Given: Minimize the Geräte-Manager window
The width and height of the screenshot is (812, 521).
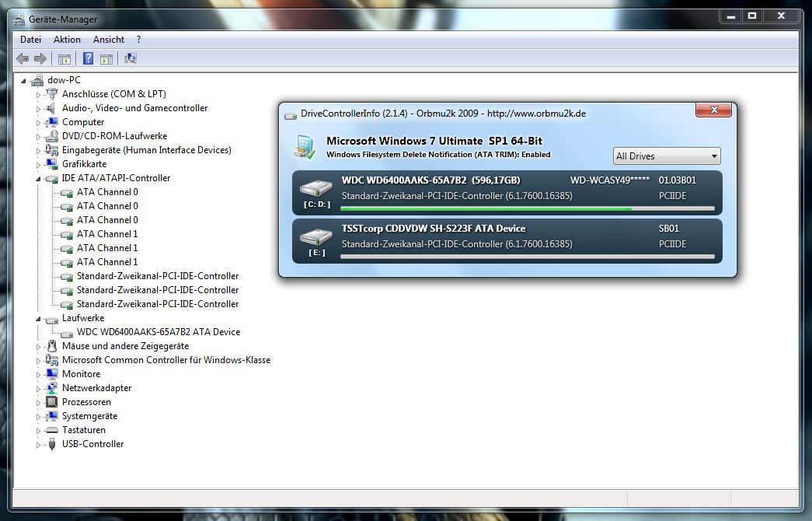Looking at the screenshot, I should 730,16.
